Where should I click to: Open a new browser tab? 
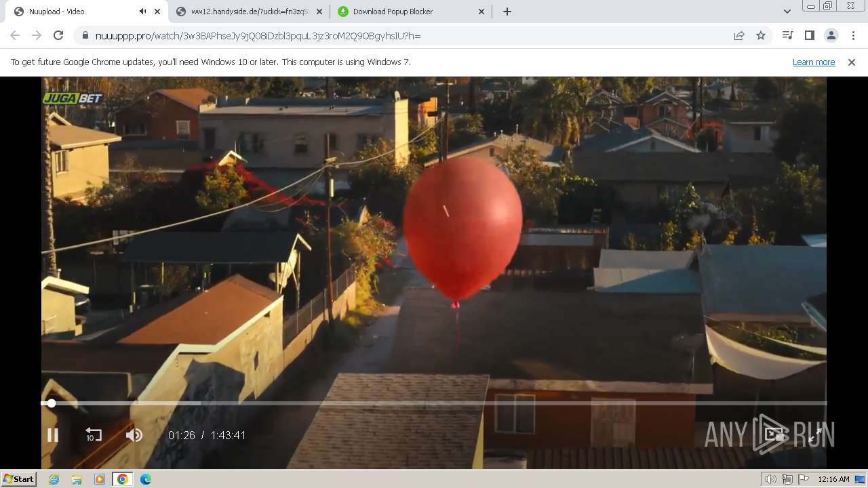(507, 12)
